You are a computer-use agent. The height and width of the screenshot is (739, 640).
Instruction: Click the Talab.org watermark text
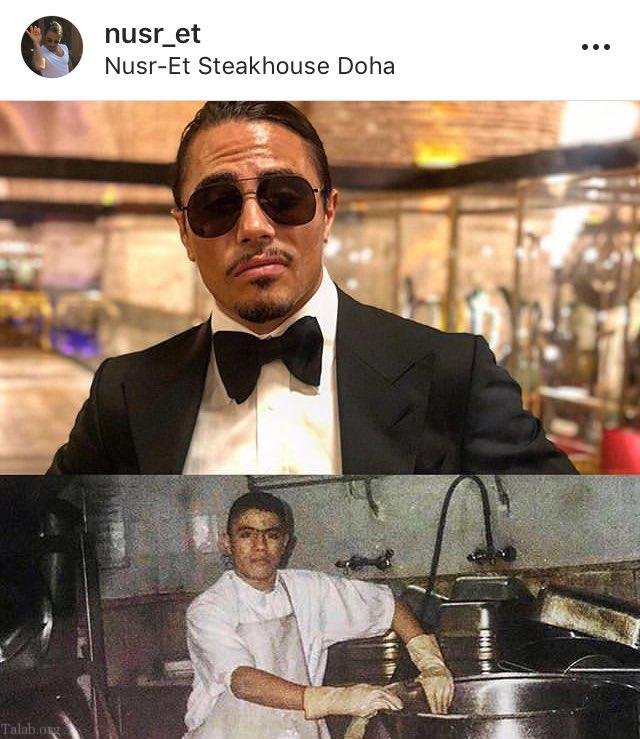30,729
